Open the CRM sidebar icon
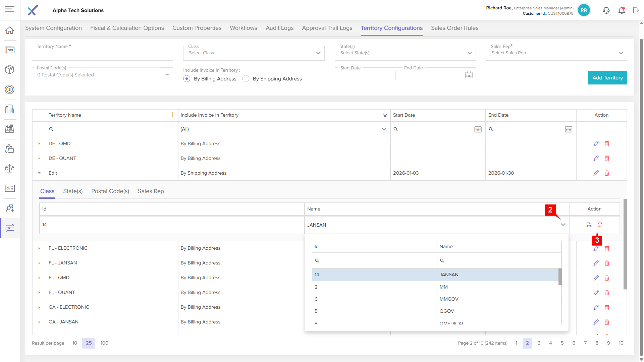The height and width of the screenshot is (362, 644). tap(10, 50)
